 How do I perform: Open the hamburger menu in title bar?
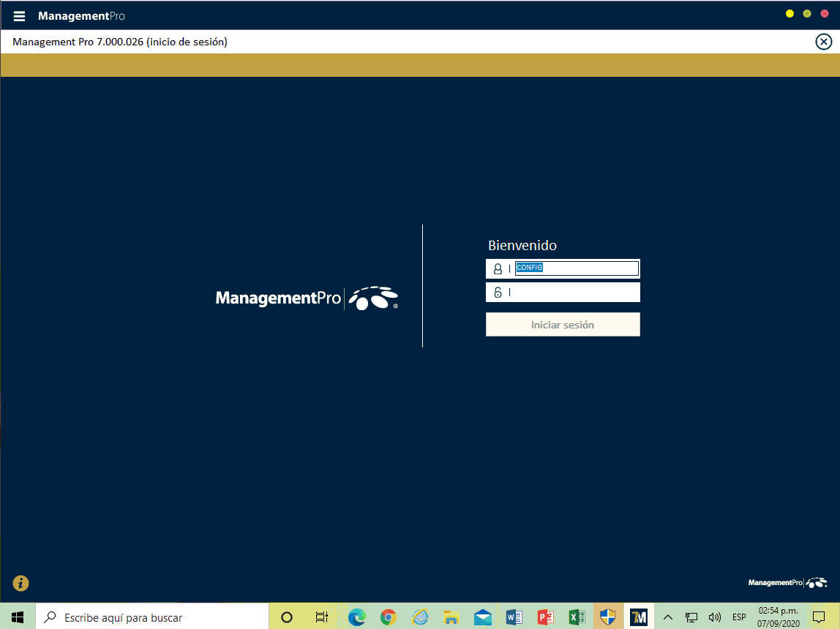pyautogui.click(x=20, y=16)
